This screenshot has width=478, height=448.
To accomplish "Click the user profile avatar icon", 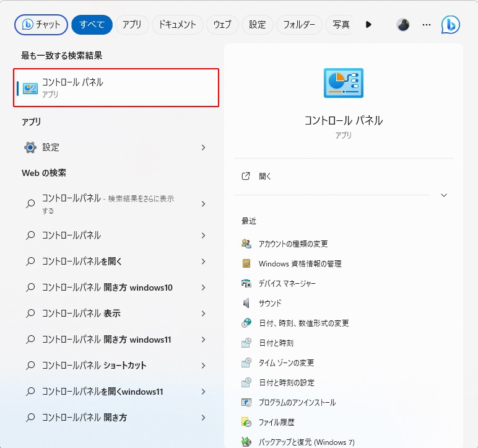I will click(x=403, y=25).
